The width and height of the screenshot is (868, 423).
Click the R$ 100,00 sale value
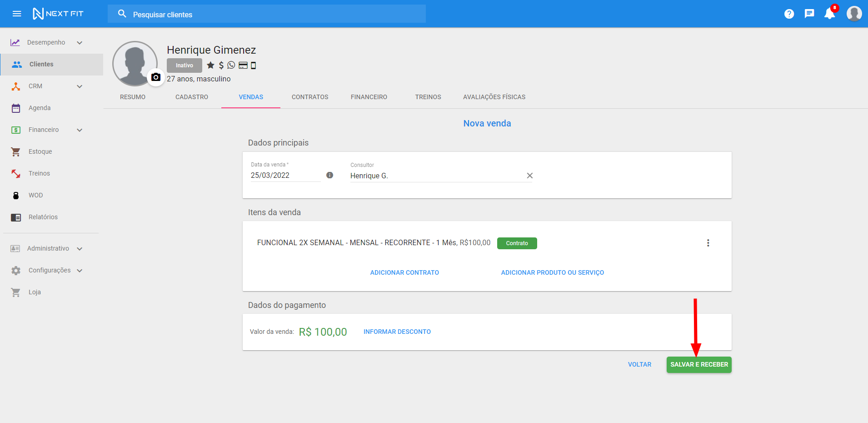(x=323, y=332)
